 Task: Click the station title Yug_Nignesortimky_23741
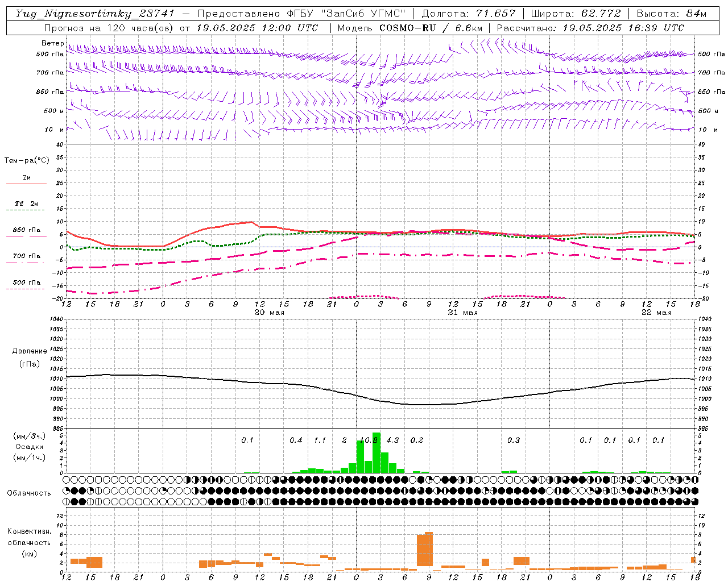(x=95, y=14)
